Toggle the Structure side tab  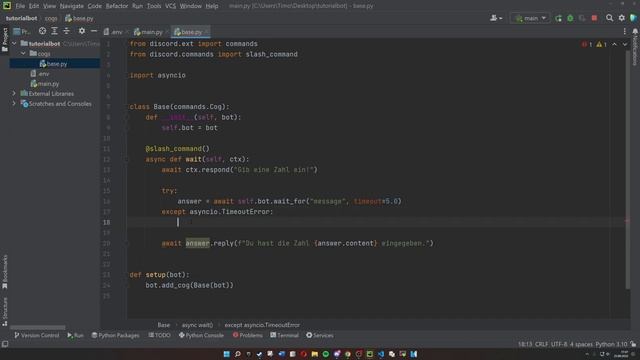5,311
